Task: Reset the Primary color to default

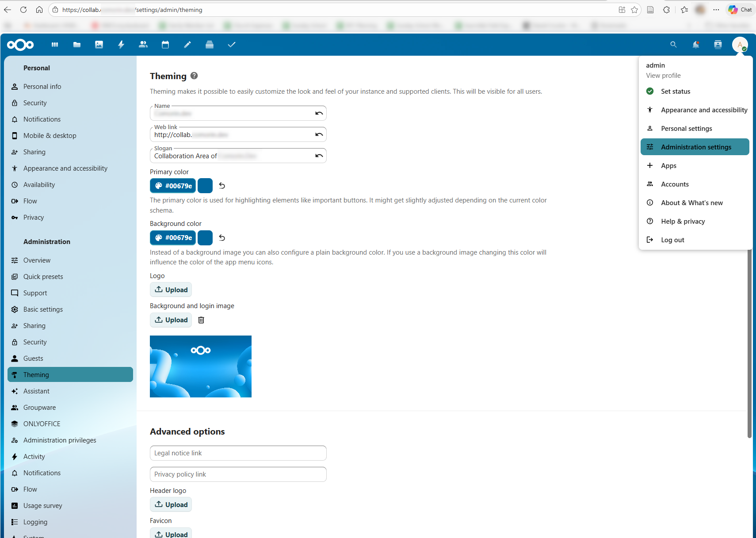Action: tap(222, 186)
